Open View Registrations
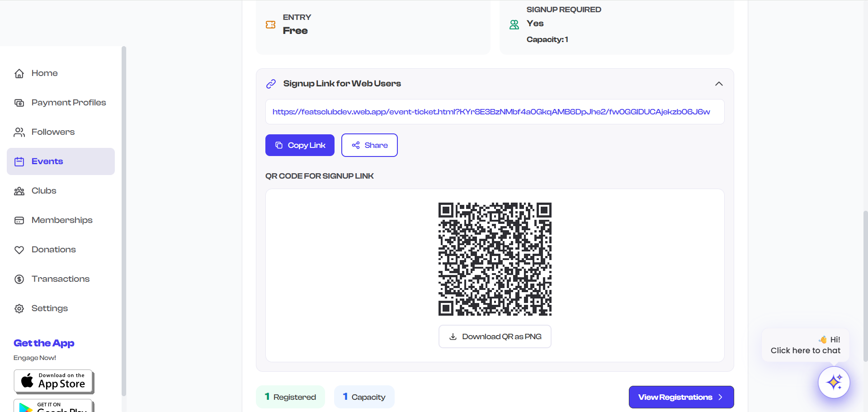 click(681, 397)
